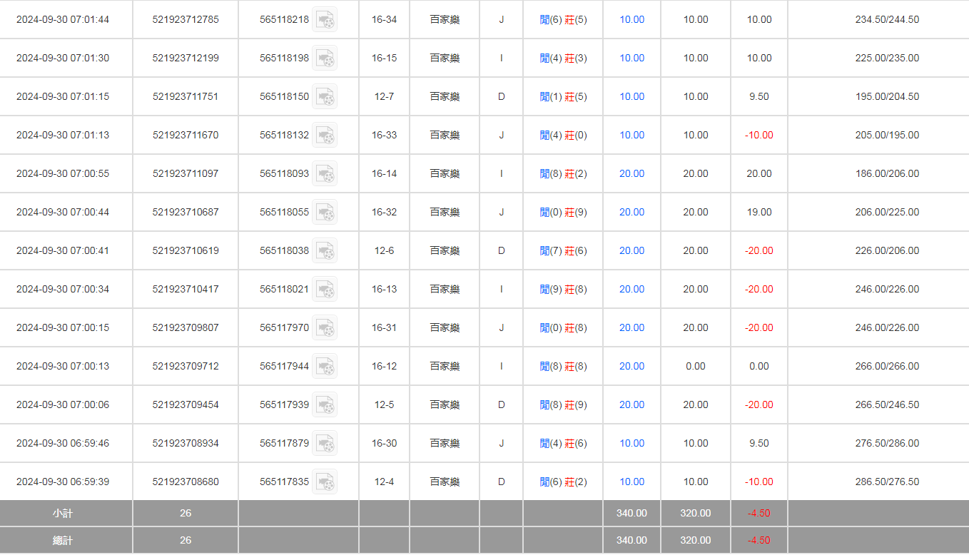Click blue bet amount for order 521923712785
Viewport: 969px width, 560px height.
pyautogui.click(x=631, y=20)
